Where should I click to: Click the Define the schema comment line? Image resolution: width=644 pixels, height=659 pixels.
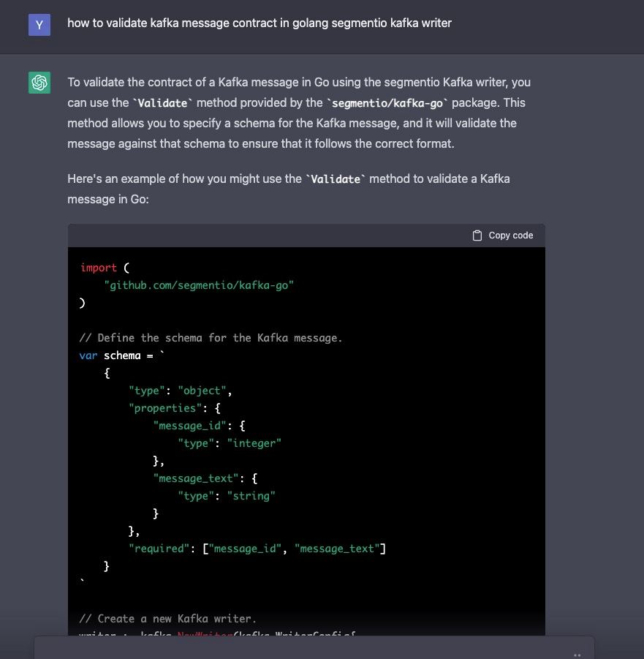(x=211, y=338)
